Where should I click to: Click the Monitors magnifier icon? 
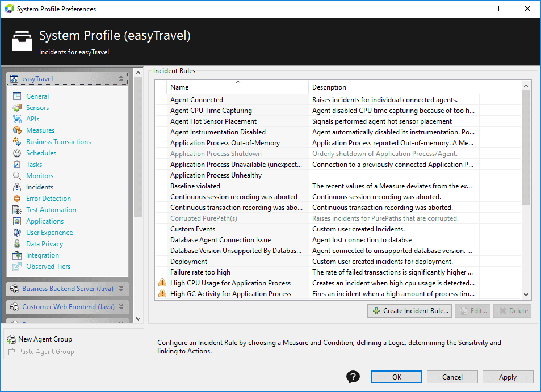pos(17,176)
